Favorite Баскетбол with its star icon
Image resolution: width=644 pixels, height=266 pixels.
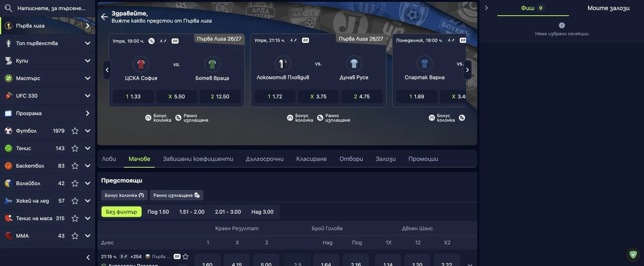click(75, 166)
